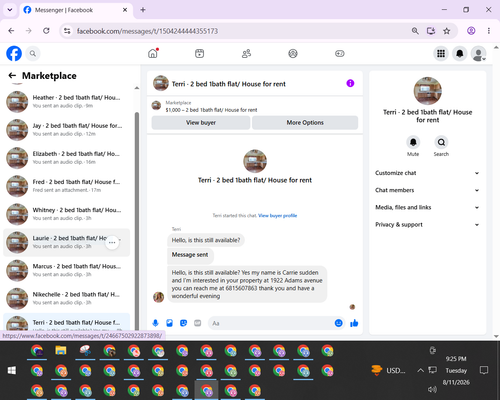The image size is (500, 400).
Task: Open Elizabeth's rental conversation
Action: click(x=67, y=158)
